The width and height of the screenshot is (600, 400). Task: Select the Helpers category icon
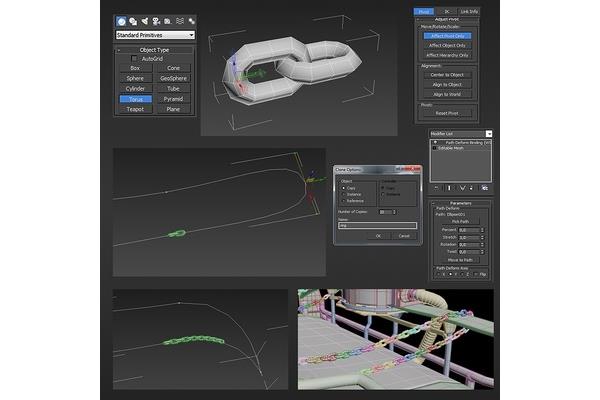coord(168,21)
